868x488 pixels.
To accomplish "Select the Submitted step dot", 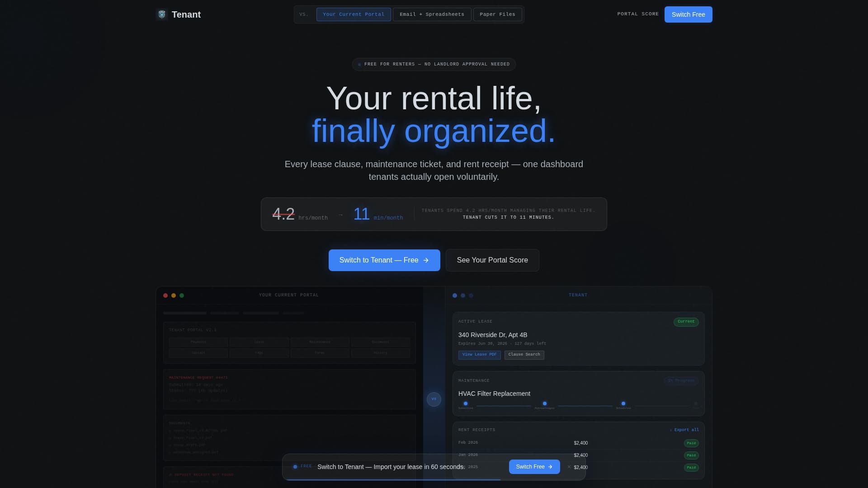I will tap(466, 404).
